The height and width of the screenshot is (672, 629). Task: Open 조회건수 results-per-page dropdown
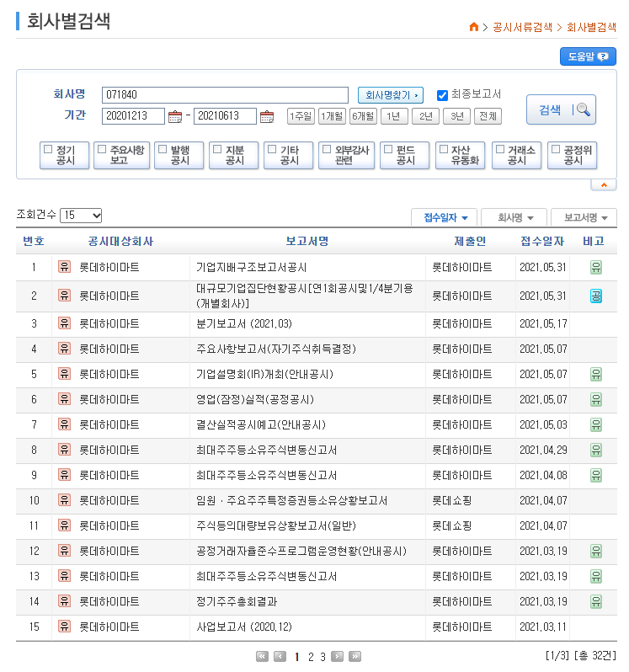[x=81, y=215]
